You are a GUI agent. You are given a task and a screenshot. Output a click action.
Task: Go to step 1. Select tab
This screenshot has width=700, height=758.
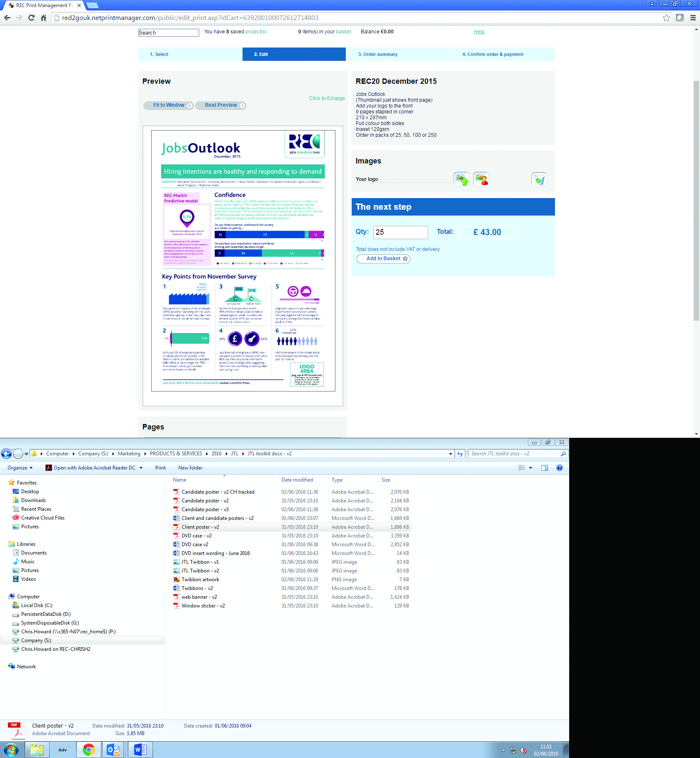[190, 54]
